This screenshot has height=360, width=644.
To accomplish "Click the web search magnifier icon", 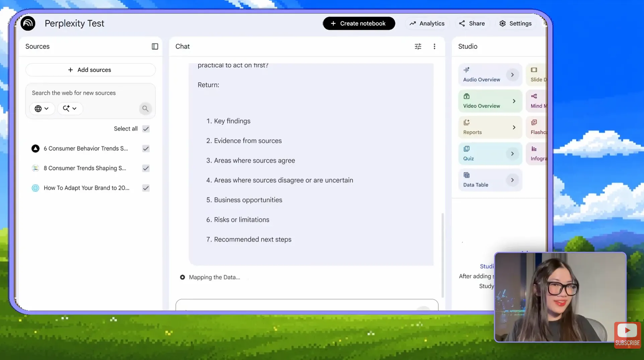I will pyautogui.click(x=145, y=108).
